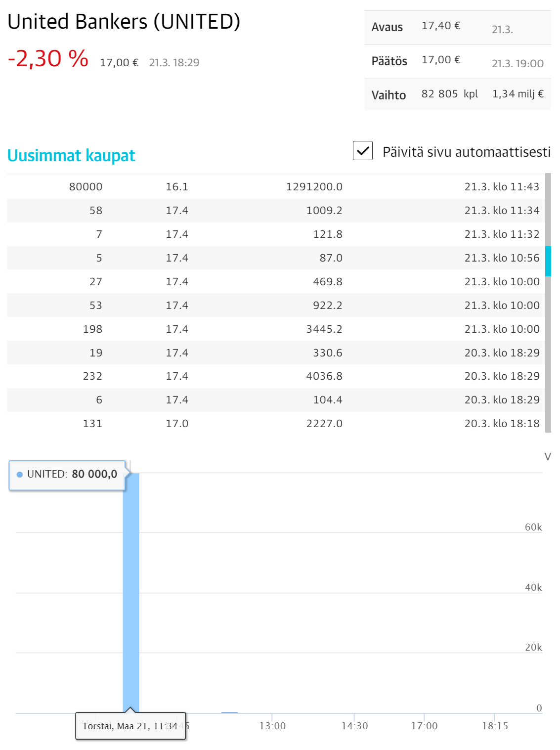The height and width of the screenshot is (750, 560).
Task: Click the 232 shares trade row
Action: coord(276,376)
